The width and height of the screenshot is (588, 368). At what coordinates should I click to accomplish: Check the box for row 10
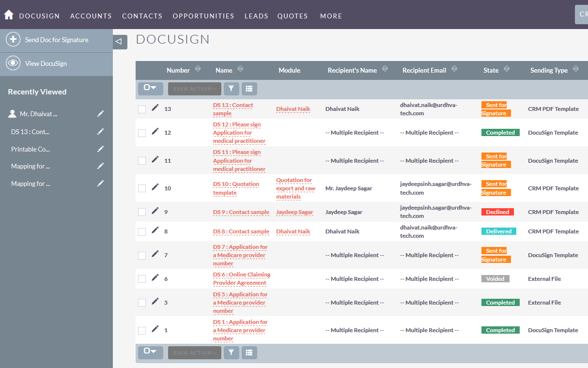click(x=142, y=188)
